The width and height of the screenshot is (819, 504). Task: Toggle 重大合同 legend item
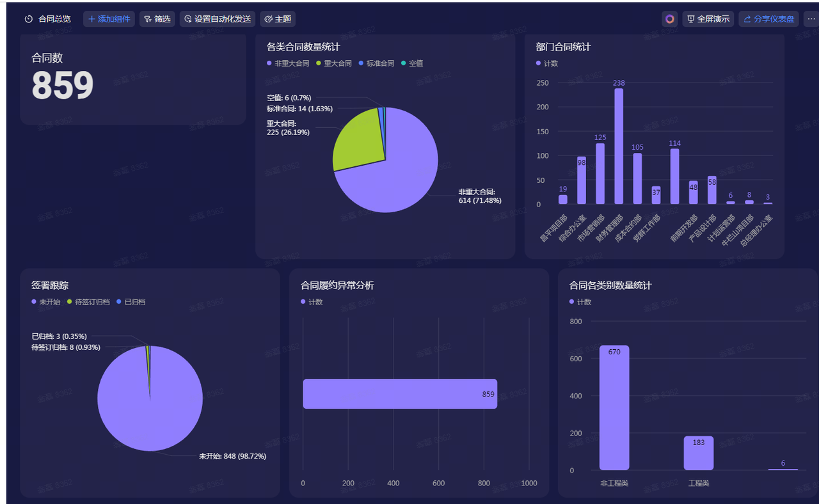coord(337,63)
